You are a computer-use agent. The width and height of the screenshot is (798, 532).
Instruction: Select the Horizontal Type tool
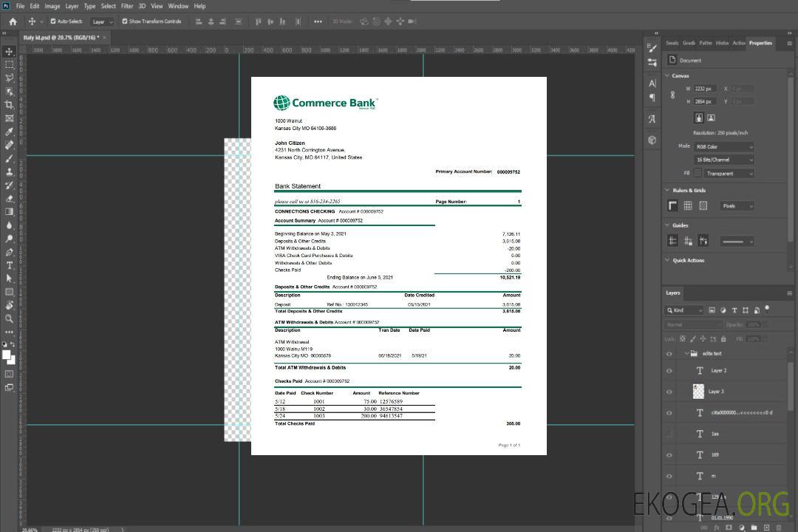(9, 265)
